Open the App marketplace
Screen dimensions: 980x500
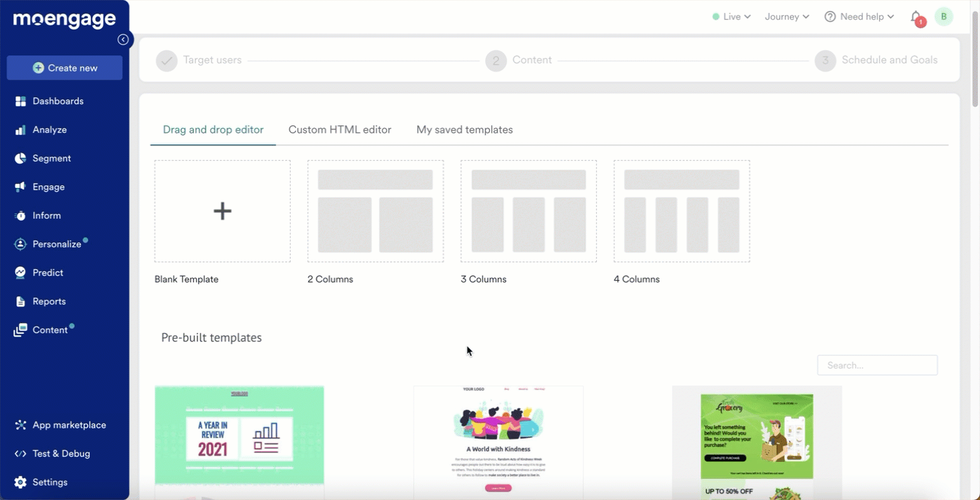click(69, 424)
